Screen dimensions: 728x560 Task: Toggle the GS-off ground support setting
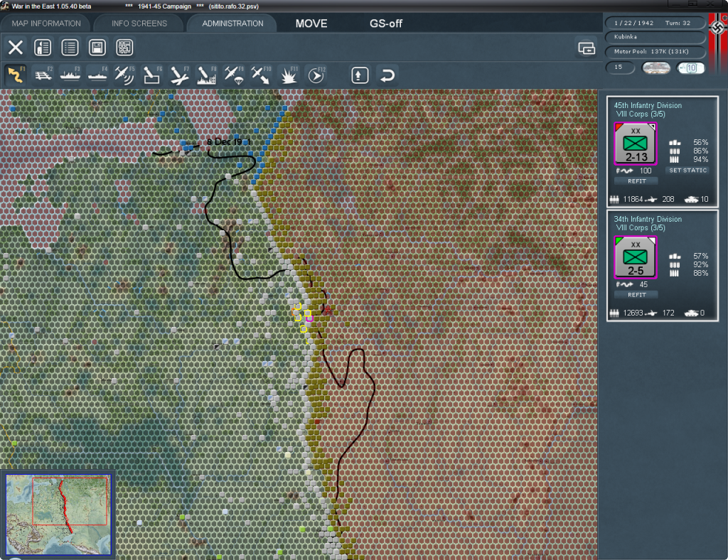coord(386,23)
